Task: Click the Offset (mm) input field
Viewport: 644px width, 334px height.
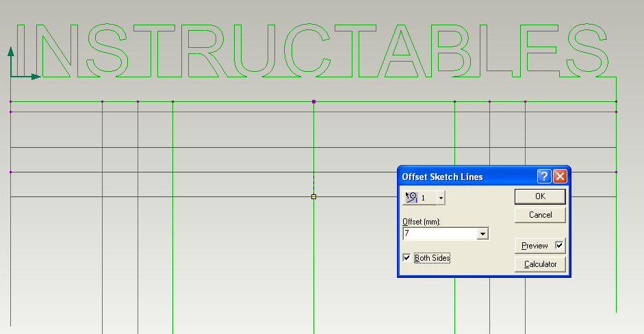Action: pos(440,234)
